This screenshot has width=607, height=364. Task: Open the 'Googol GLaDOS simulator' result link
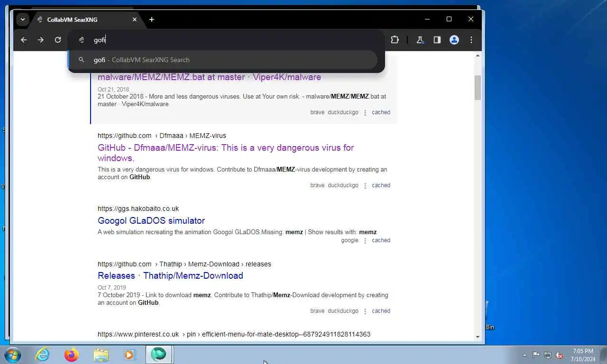coord(151,220)
